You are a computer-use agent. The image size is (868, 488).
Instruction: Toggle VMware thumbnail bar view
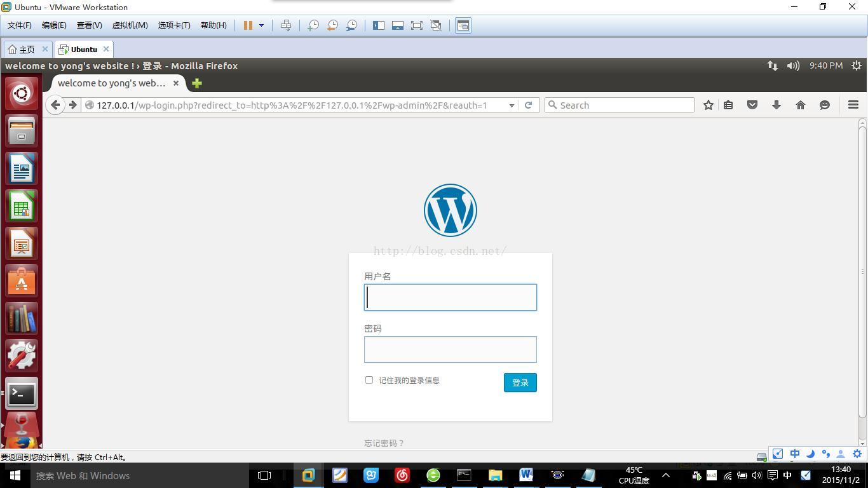(398, 25)
